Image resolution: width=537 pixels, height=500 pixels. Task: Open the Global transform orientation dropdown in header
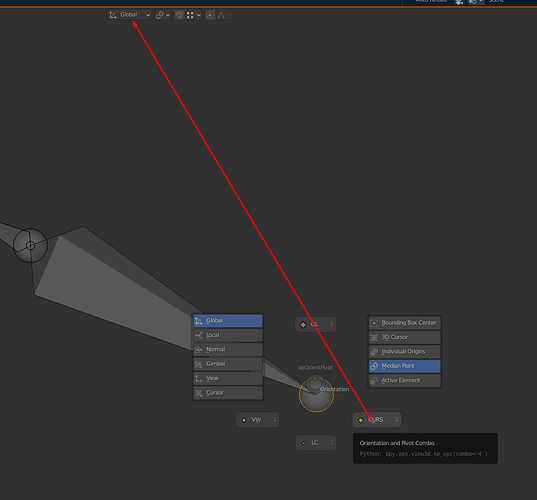(129, 15)
